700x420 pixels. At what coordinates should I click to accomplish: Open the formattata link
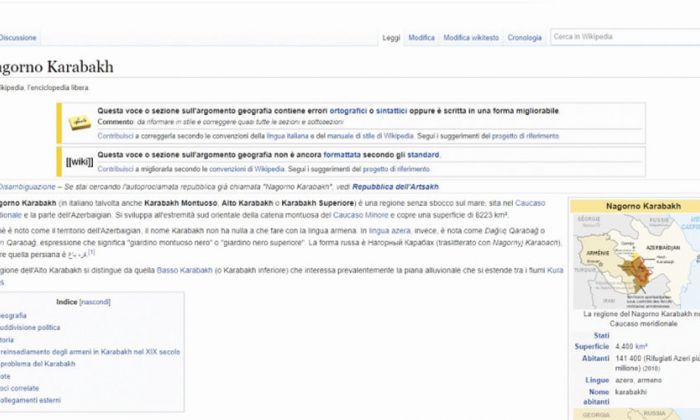[x=342, y=155]
